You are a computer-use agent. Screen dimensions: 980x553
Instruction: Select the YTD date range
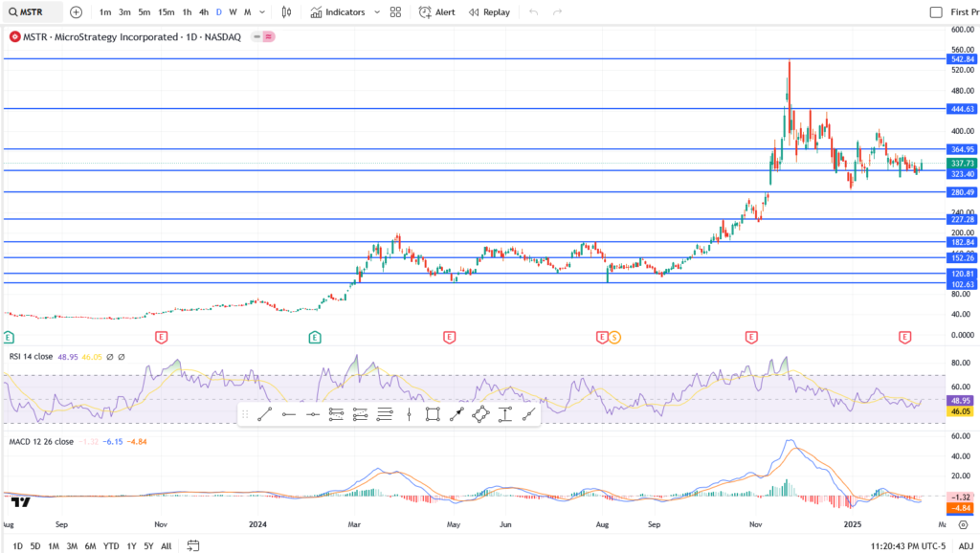point(111,545)
